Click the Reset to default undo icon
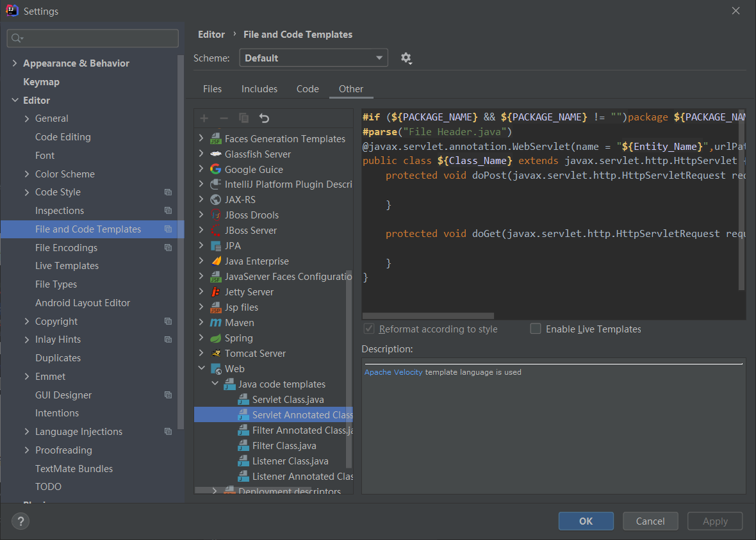 264,118
